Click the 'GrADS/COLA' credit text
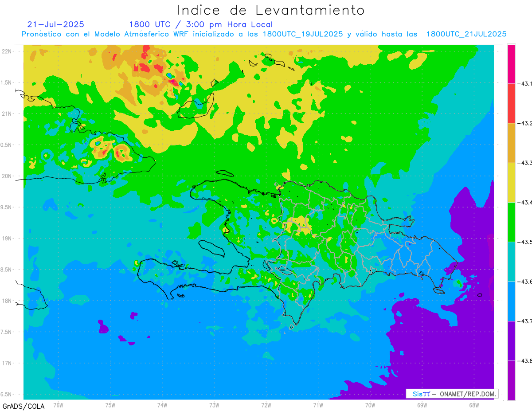 (x=23, y=406)
